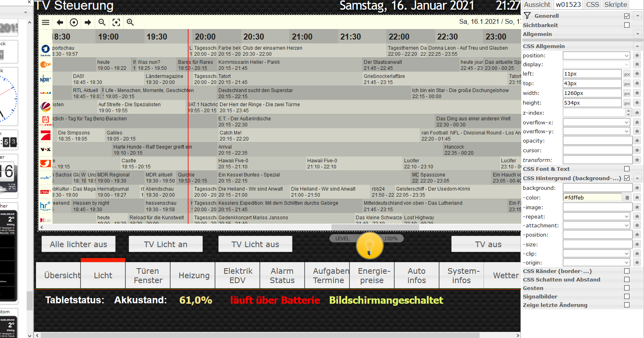Go forward with the right arrow icon
The height and width of the screenshot is (338, 644).
(88, 23)
